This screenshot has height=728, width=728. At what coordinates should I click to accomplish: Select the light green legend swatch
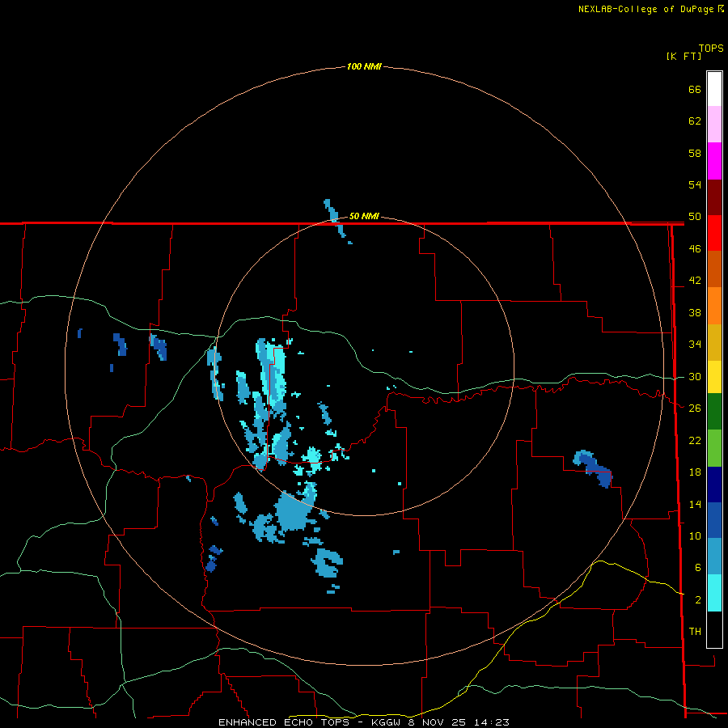point(714,448)
